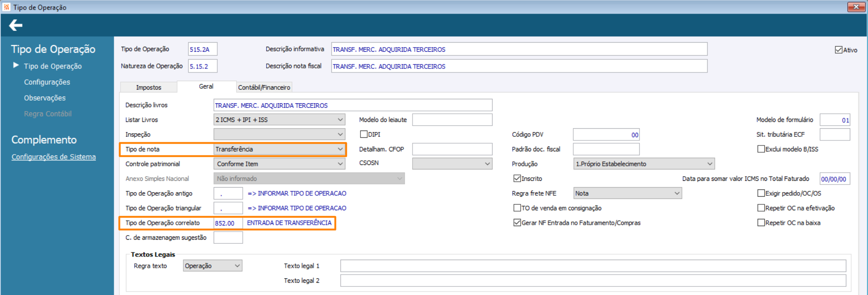Click the Texto legal 2 field
The image size is (868, 295).
point(593,280)
